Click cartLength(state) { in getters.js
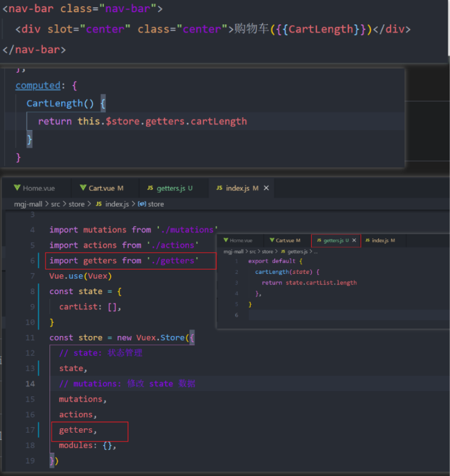The height and width of the screenshot is (476, 450). click(287, 272)
